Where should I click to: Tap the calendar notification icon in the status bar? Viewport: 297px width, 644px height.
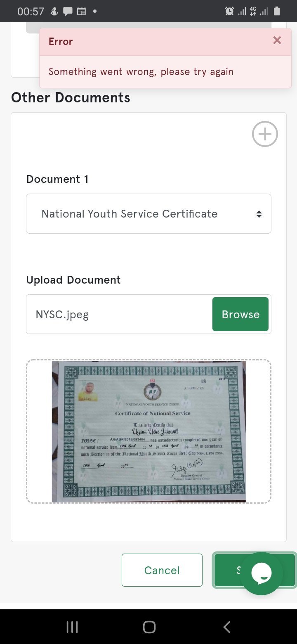click(x=82, y=12)
